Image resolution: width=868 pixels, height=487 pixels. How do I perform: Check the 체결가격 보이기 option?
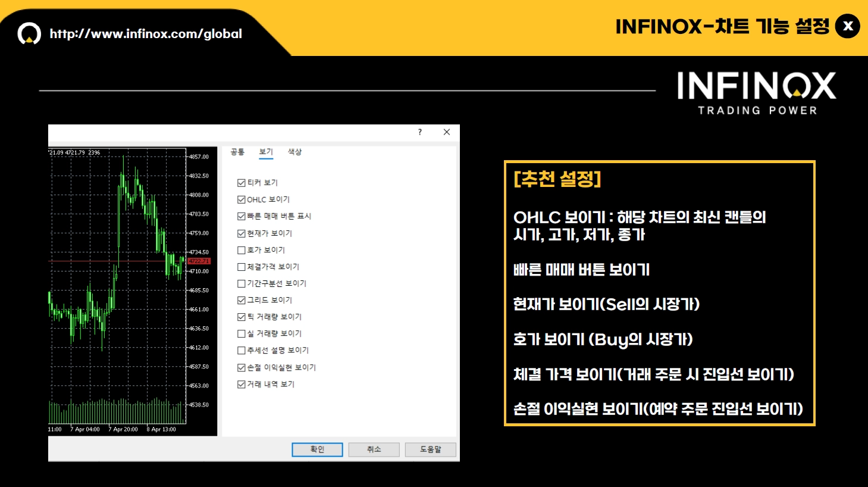tap(241, 267)
